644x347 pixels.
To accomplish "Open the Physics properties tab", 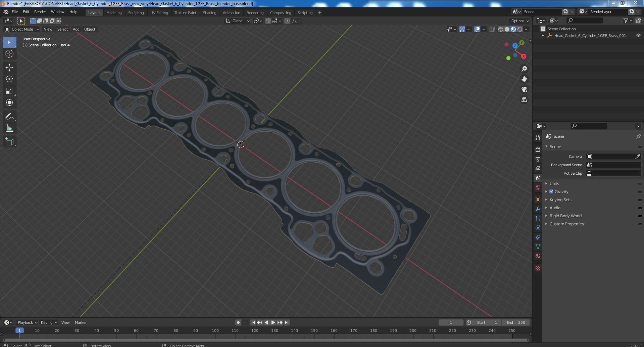I will point(538,228).
